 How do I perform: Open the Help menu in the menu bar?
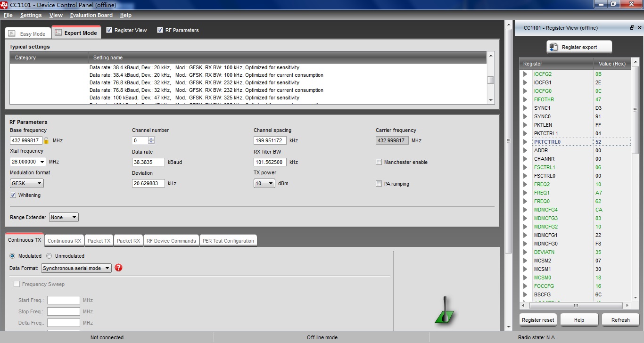click(126, 15)
